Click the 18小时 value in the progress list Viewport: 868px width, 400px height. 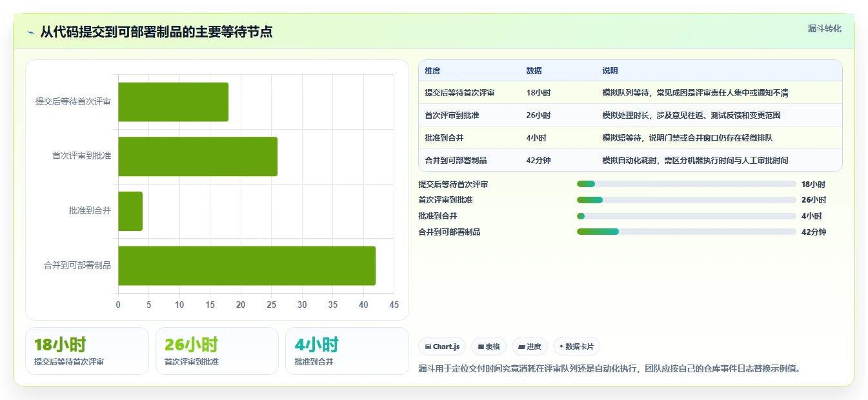[x=814, y=184]
